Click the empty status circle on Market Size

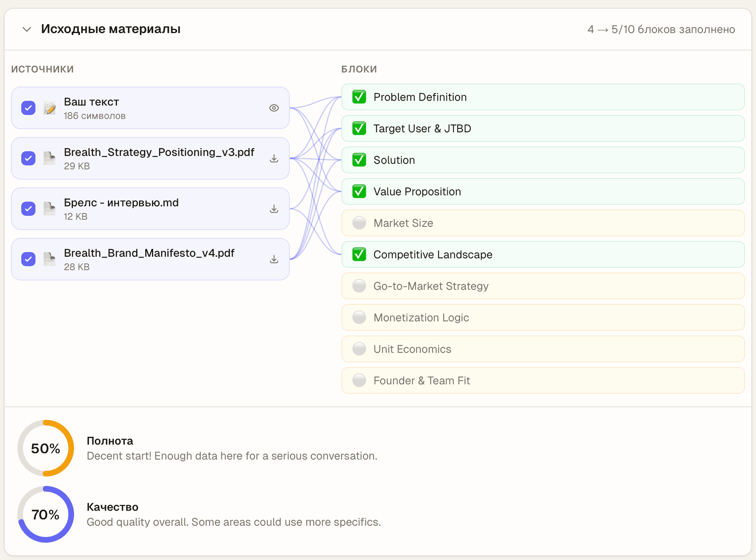click(x=359, y=223)
